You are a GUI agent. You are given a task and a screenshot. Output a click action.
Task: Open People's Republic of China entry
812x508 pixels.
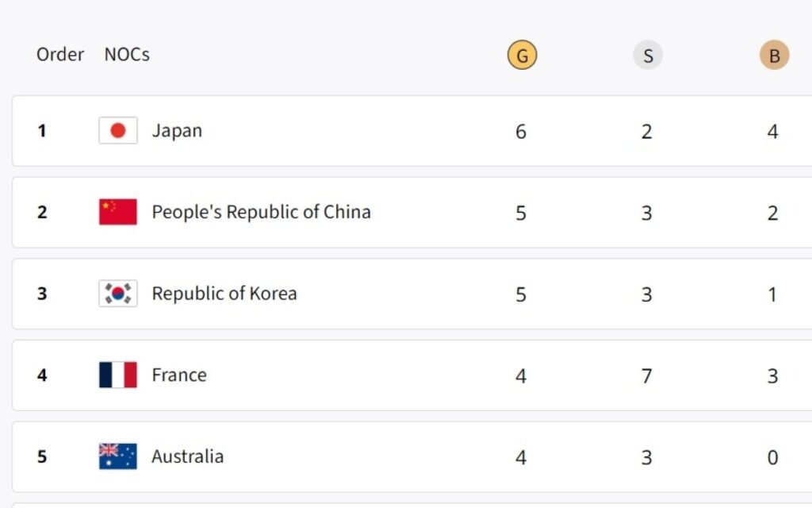(x=261, y=212)
